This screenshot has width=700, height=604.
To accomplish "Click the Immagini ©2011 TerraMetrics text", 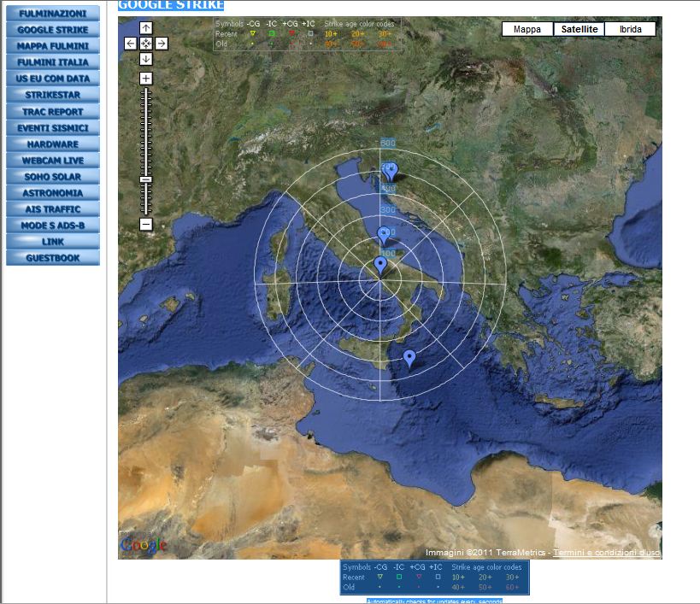I will tap(485, 553).
